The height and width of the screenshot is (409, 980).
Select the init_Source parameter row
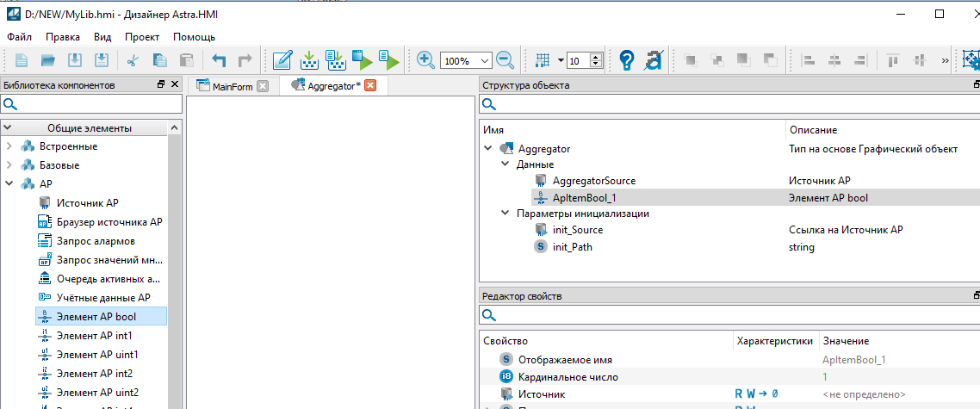(577, 230)
